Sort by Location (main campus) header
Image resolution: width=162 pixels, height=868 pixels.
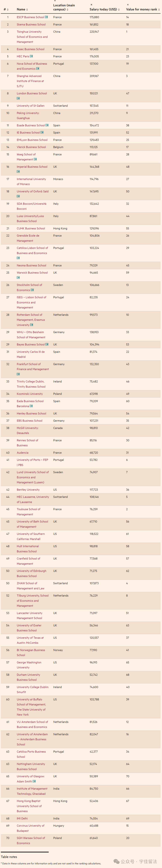pos(64,7)
